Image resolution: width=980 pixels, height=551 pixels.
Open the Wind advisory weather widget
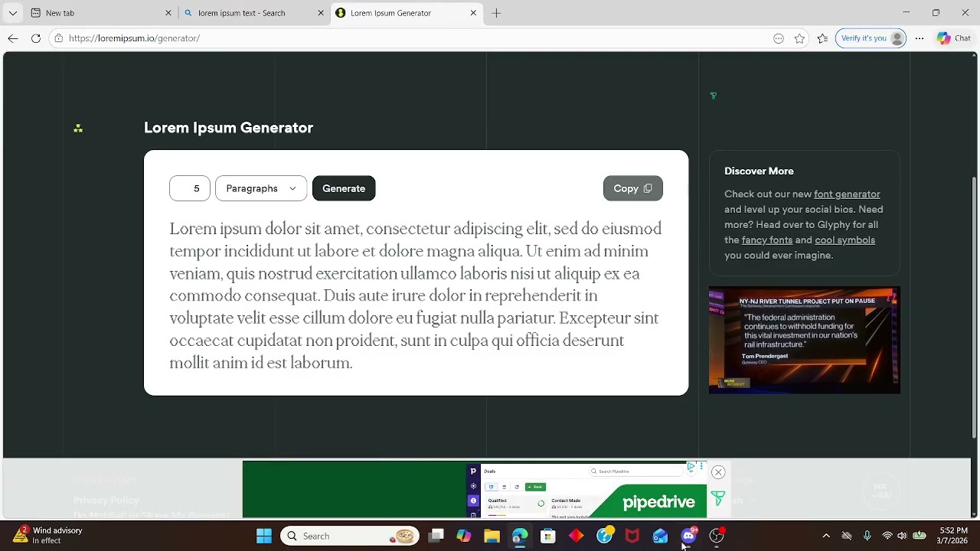[47, 536]
